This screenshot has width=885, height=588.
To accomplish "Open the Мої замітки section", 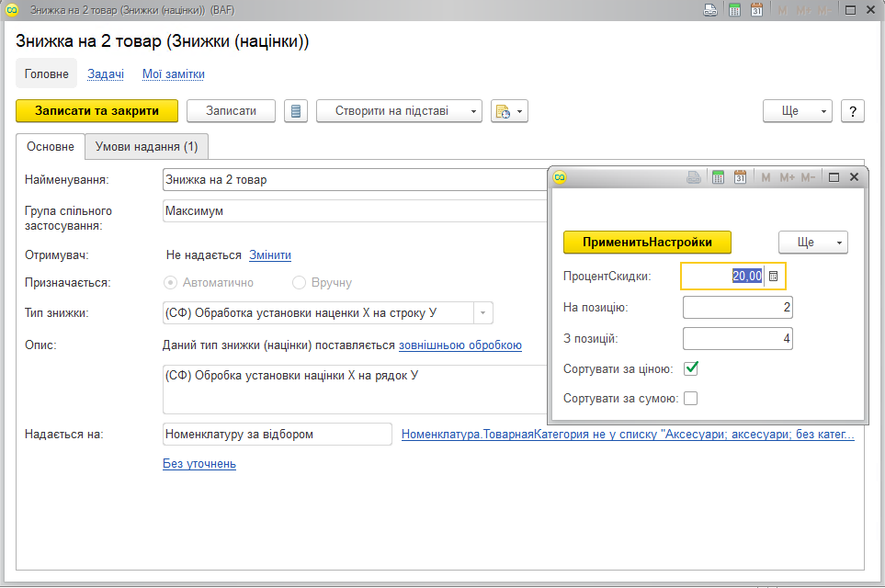I will (174, 73).
